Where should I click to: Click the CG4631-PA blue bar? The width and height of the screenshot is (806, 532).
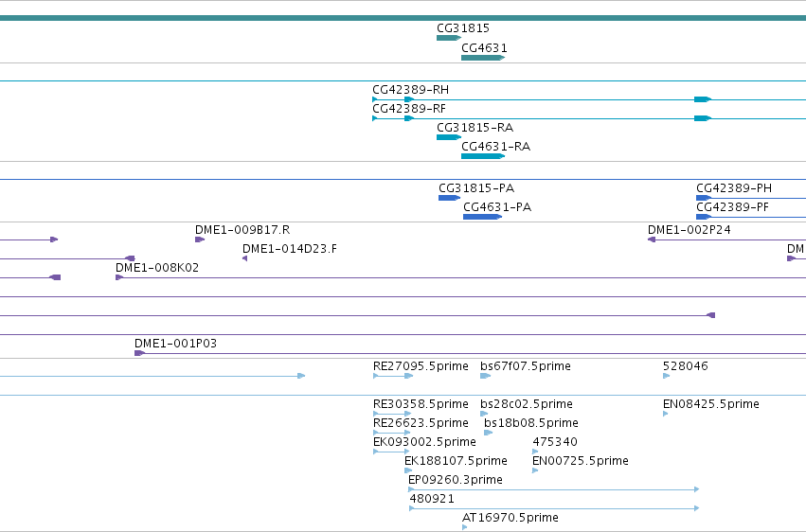pos(483,217)
